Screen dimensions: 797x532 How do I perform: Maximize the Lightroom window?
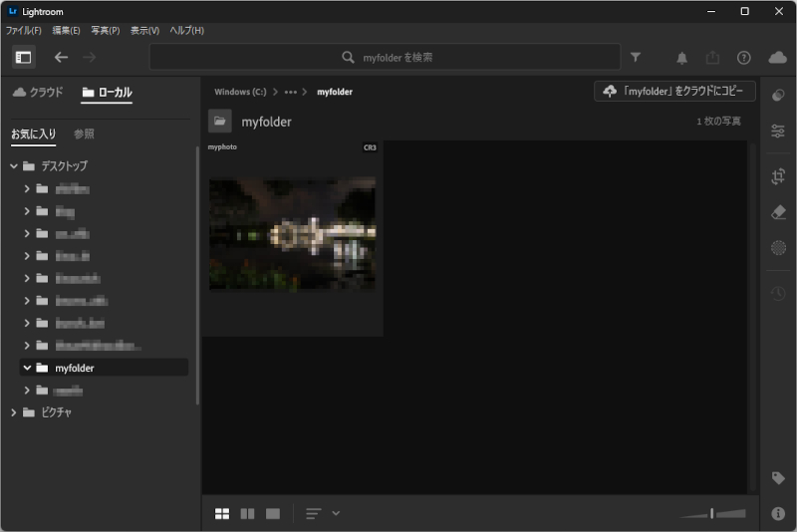(744, 11)
